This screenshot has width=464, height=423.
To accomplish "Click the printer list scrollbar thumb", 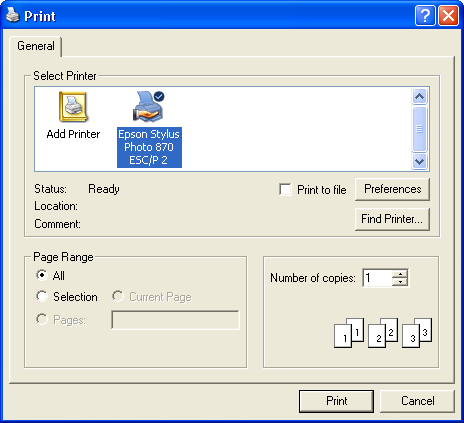I will pos(419,129).
